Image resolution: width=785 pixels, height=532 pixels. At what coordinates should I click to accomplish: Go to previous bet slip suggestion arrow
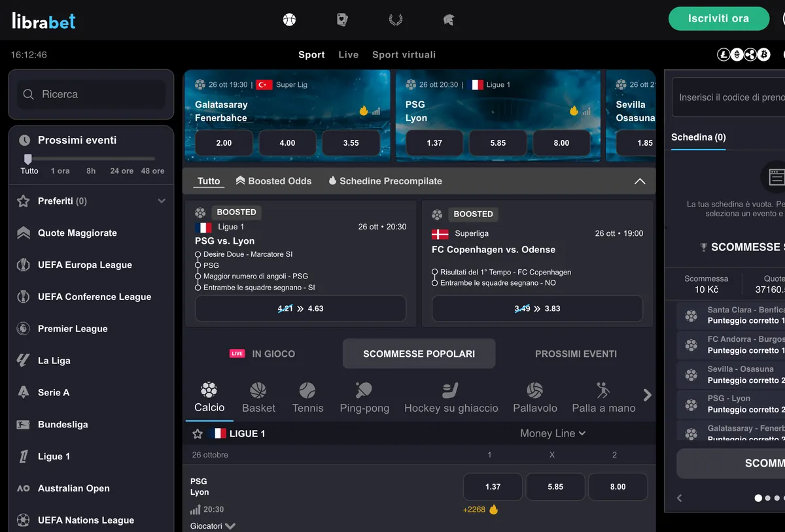pyautogui.click(x=679, y=498)
